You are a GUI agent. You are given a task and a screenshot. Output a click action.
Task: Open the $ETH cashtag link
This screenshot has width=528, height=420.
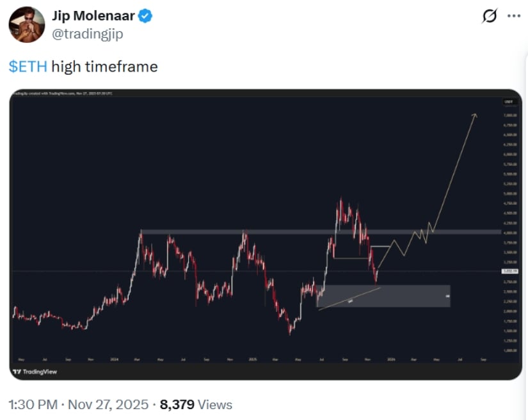point(26,66)
